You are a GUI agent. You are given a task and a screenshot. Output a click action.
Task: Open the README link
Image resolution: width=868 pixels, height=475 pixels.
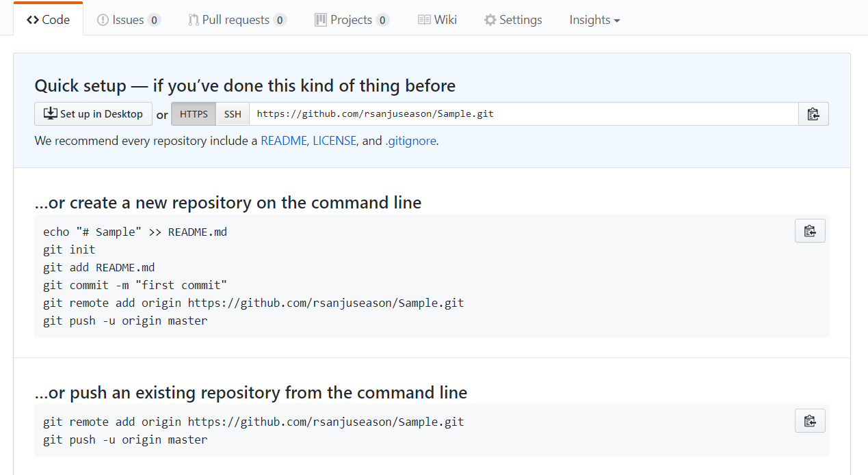point(283,141)
